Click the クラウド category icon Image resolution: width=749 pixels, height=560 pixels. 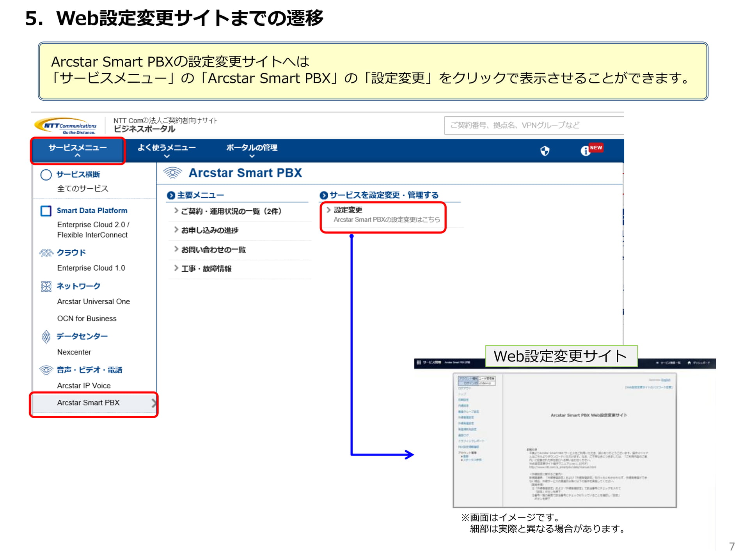[46, 253]
